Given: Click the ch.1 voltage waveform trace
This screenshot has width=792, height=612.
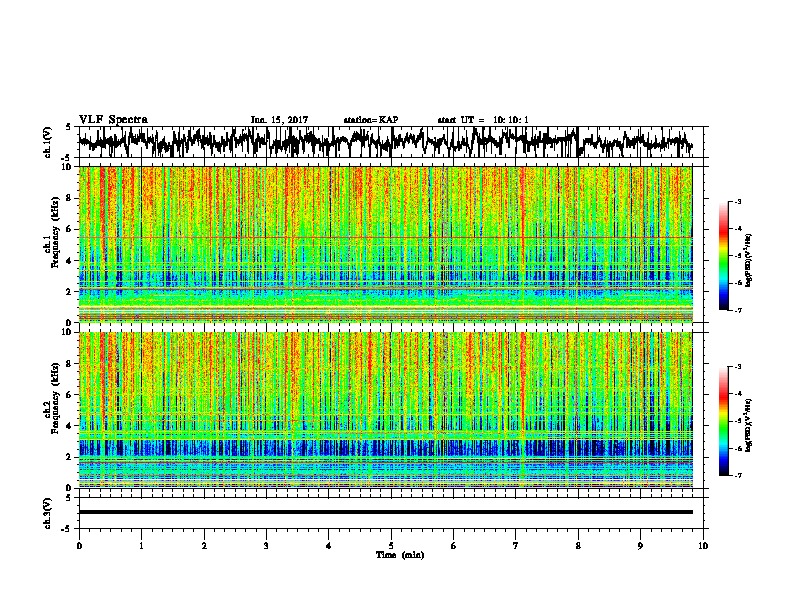Looking at the screenshot, I should [385, 142].
